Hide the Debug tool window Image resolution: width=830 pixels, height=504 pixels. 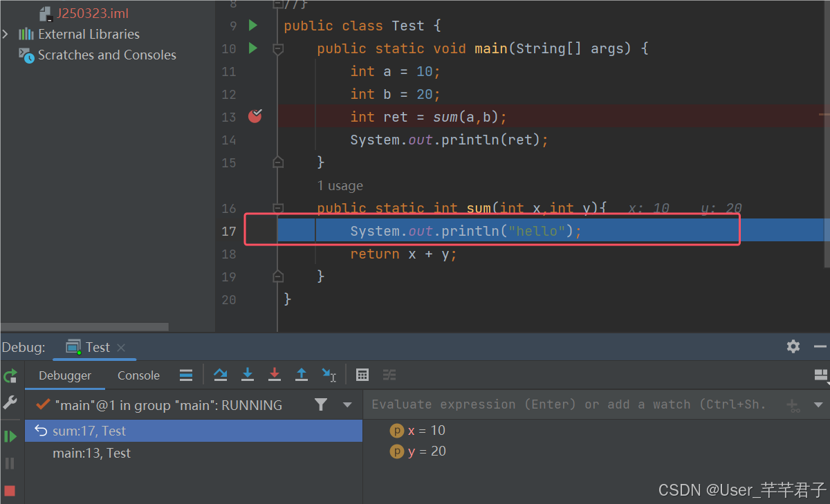pyautogui.click(x=820, y=346)
